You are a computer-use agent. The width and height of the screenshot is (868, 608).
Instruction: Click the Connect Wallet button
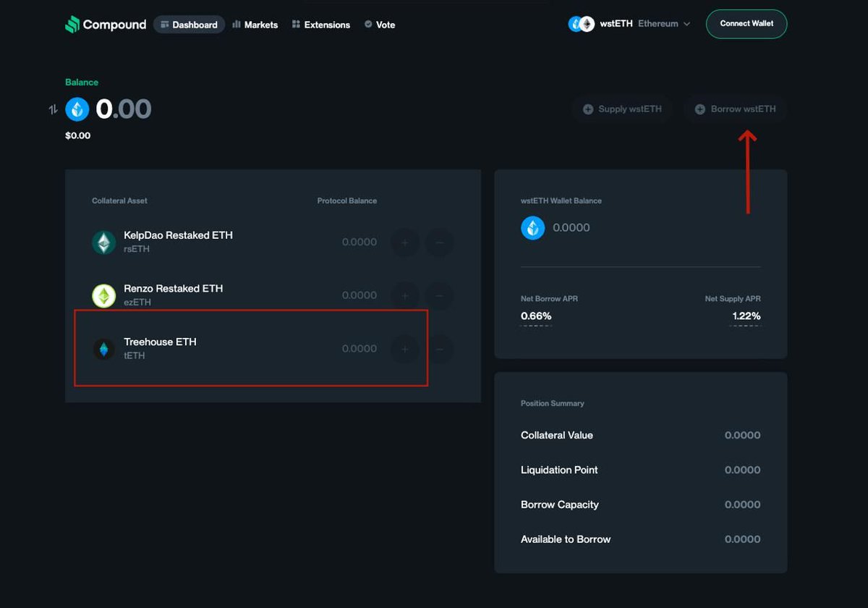click(x=746, y=24)
